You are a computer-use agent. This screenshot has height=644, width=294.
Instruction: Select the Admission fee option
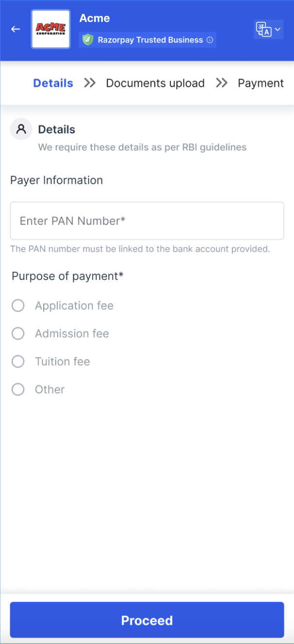click(18, 334)
